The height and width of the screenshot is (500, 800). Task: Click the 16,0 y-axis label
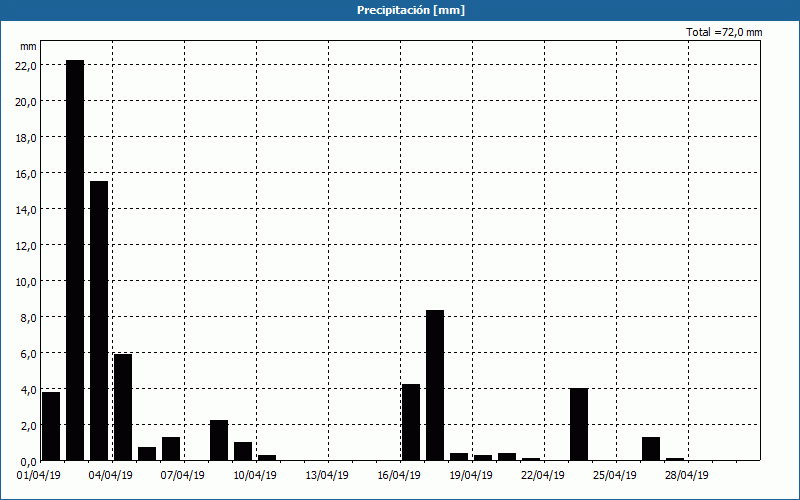tap(26, 173)
